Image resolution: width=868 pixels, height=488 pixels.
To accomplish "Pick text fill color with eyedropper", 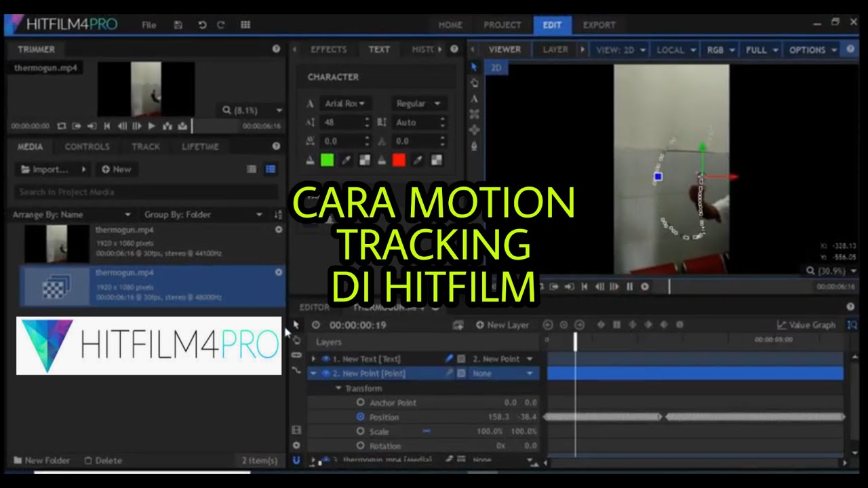I will [x=346, y=160].
